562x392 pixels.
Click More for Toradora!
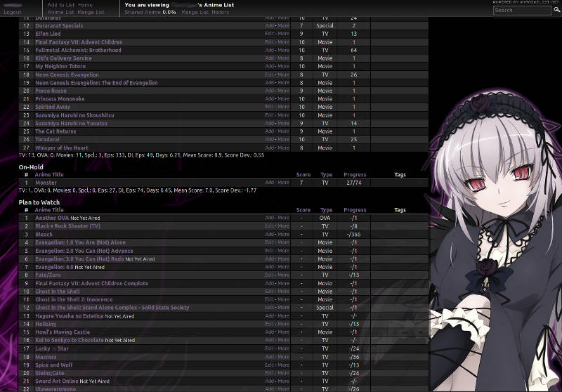tap(283, 139)
